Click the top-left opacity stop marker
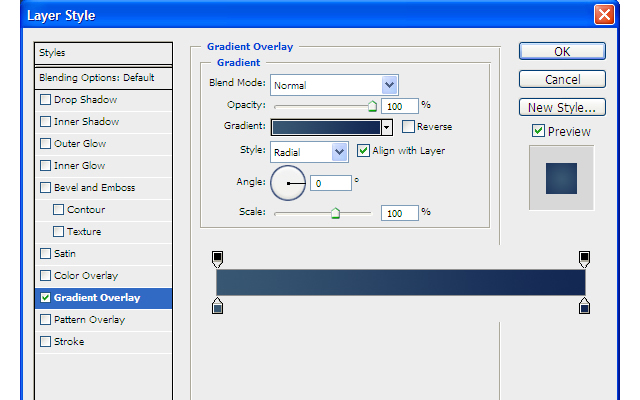 (218, 259)
